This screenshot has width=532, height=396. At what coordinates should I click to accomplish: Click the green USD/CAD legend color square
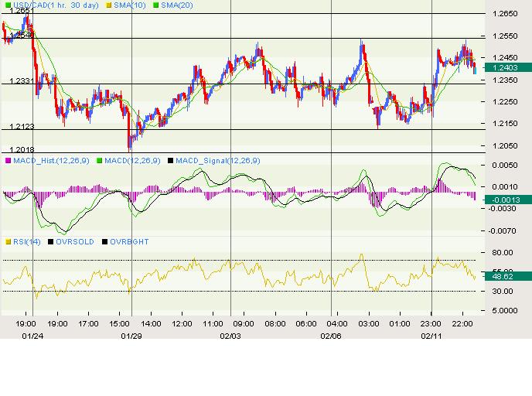pos(9,5)
